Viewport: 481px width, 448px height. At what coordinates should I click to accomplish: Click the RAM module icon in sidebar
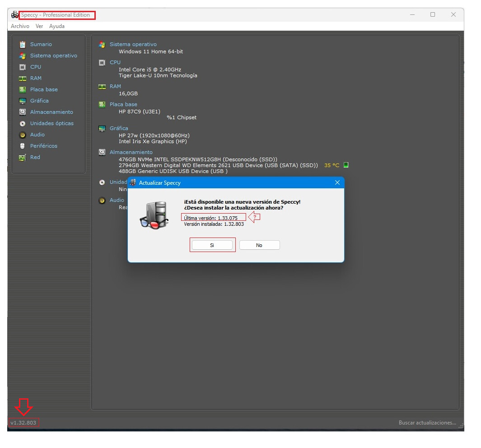tap(22, 78)
